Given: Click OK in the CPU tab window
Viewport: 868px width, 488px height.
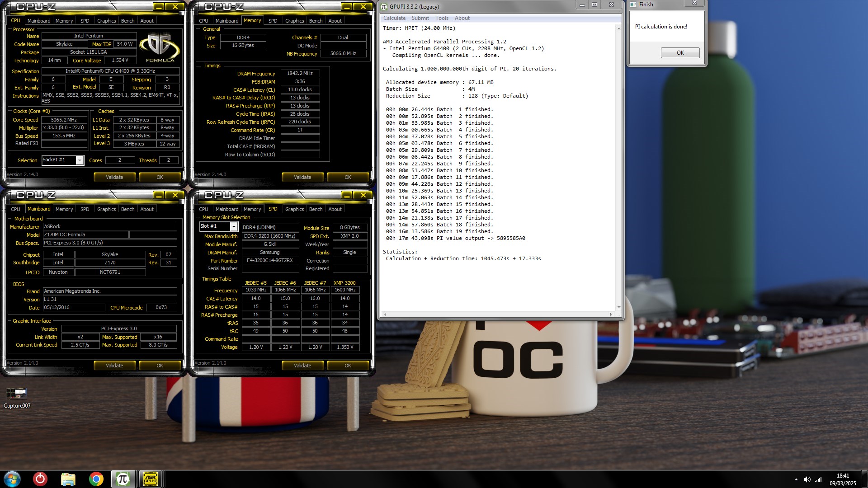Looking at the screenshot, I should [x=160, y=177].
